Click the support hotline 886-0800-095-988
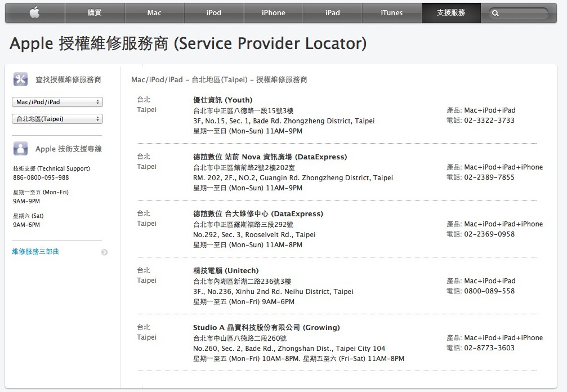 (x=41, y=177)
